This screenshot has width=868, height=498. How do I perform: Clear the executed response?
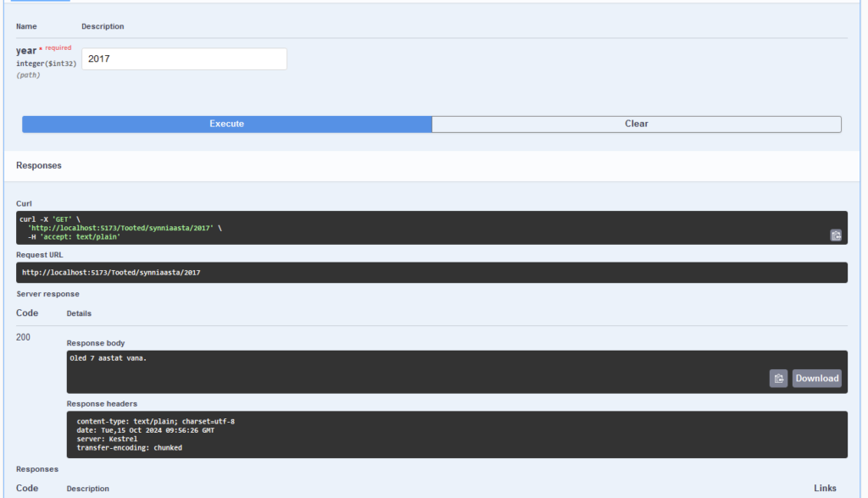pos(637,124)
